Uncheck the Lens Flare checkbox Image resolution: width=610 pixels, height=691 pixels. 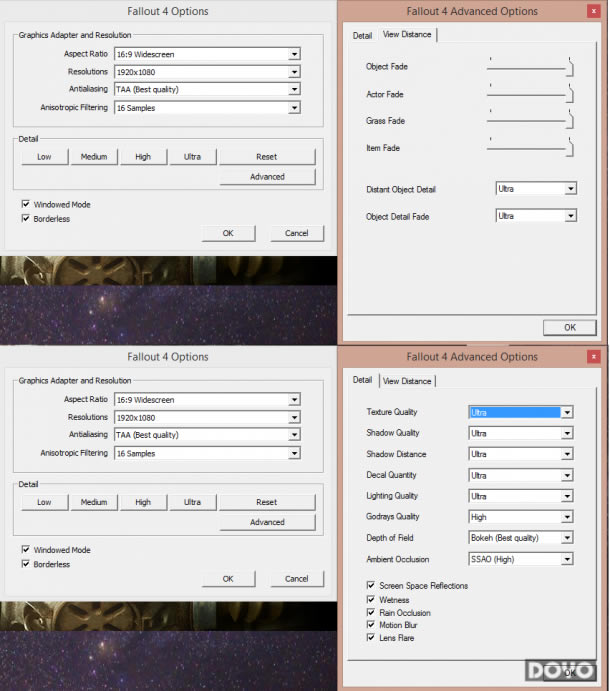click(x=371, y=638)
